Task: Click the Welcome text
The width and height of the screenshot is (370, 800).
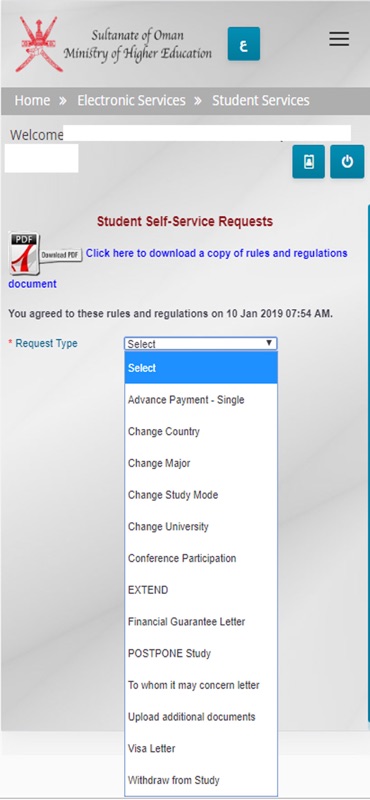Action: click(x=36, y=135)
